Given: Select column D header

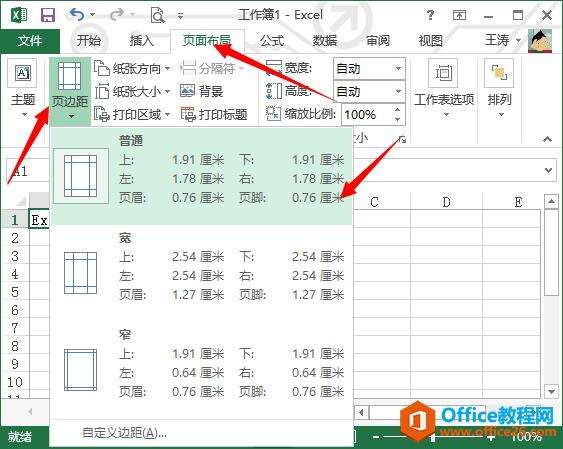Looking at the screenshot, I should coord(446,202).
